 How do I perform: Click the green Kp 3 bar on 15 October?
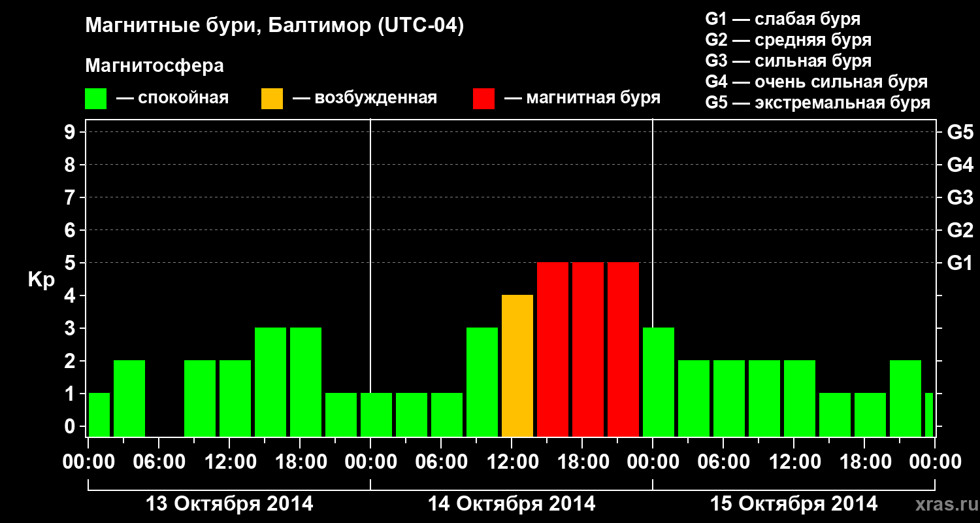(659, 382)
